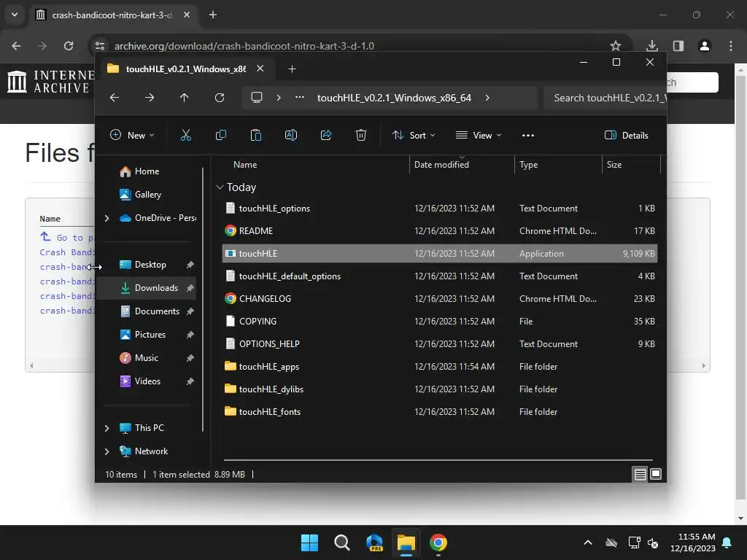This screenshot has width=747, height=560.
Task: Click the PC monitor icon in address bar
Action: coord(257,98)
